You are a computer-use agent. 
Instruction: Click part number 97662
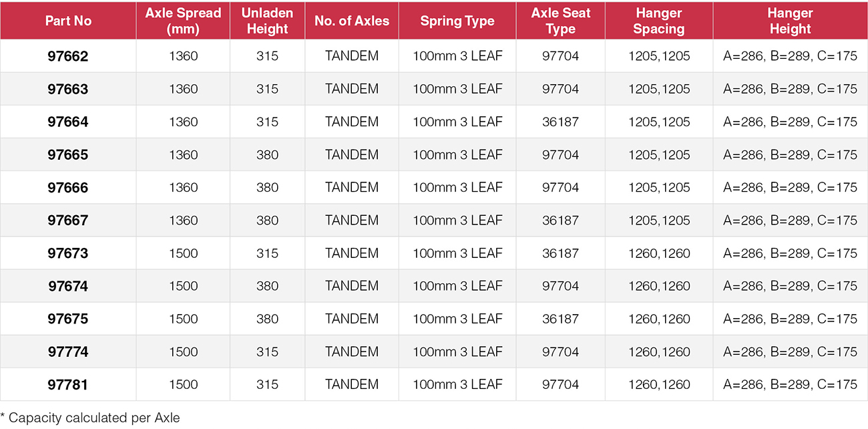(x=68, y=57)
